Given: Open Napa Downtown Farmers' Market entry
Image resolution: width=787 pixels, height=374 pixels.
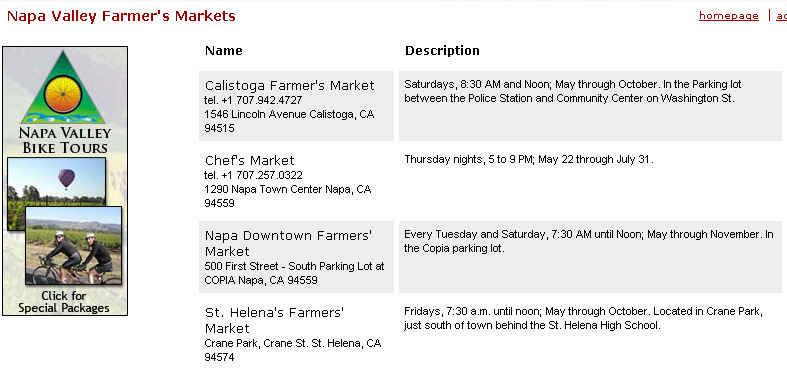Looking at the screenshot, I should pyautogui.click(x=289, y=243).
